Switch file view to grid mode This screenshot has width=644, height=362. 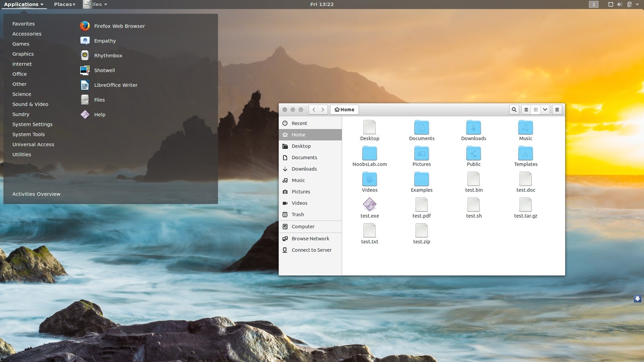pyautogui.click(x=536, y=109)
